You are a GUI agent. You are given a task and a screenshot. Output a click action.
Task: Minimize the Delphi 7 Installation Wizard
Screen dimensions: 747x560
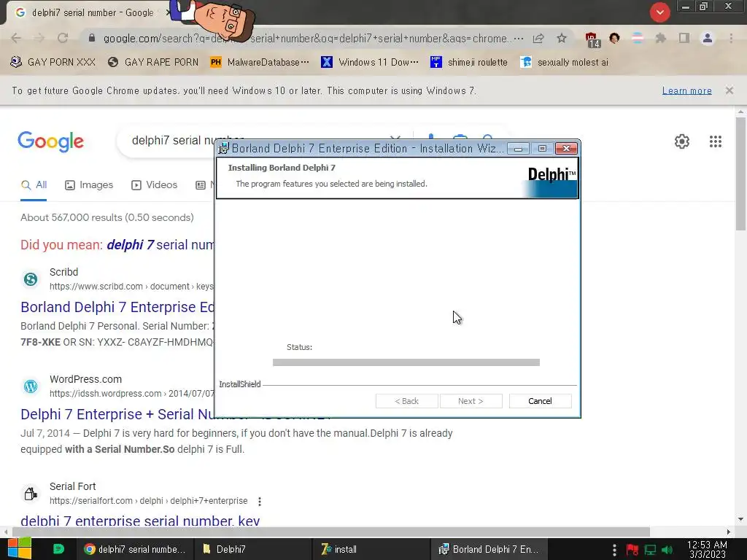(x=518, y=149)
